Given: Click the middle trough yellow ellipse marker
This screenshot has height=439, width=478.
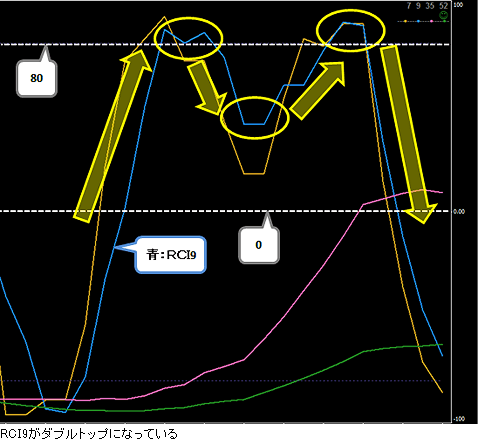Looking at the screenshot, I should (x=255, y=118).
